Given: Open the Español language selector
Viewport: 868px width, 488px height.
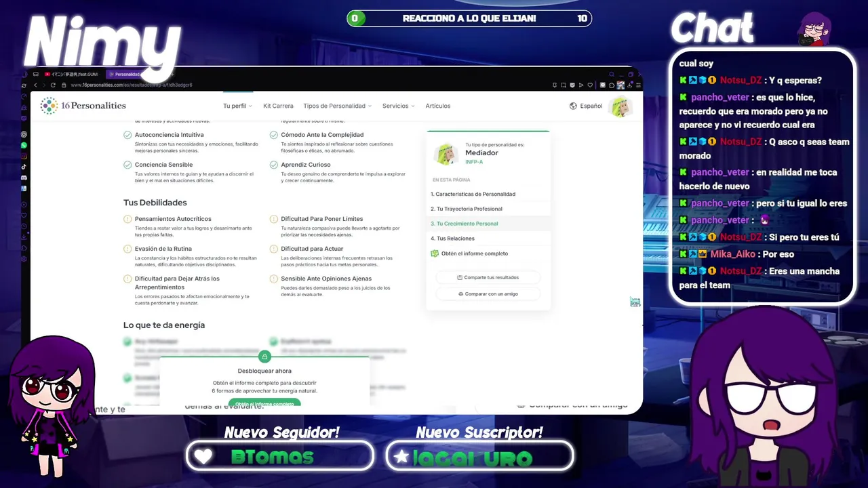Looking at the screenshot, I should click(x=586, y=106).
